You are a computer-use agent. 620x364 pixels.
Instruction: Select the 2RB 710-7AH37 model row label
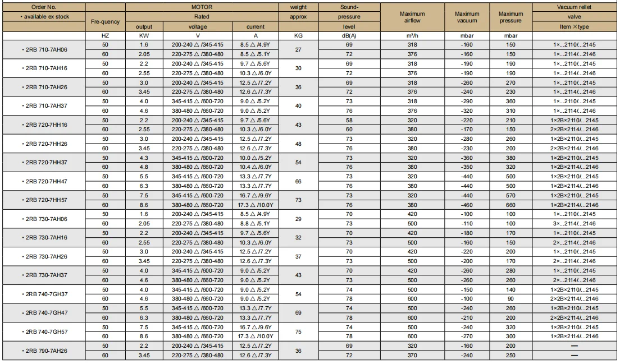click(x=44, y=106)
